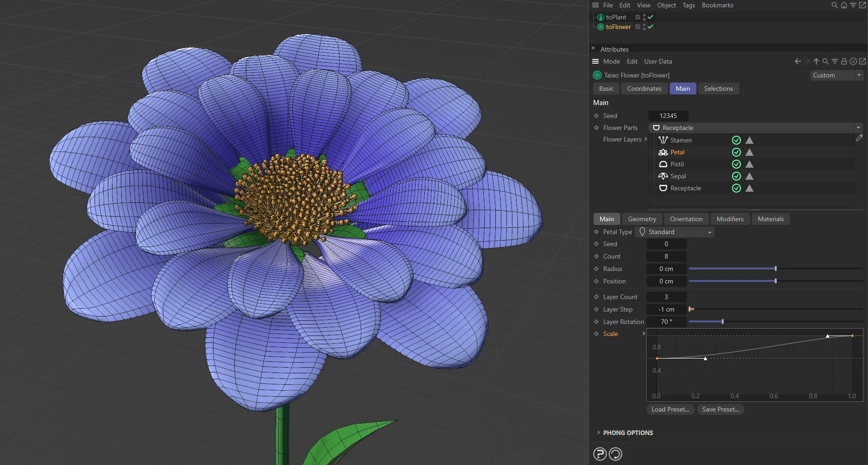This screenshot has height=465, width=868.
Task: Click the eyedropper picker beside the Flower Parts list
Action: pyautogui.click(x=859, y=138)
